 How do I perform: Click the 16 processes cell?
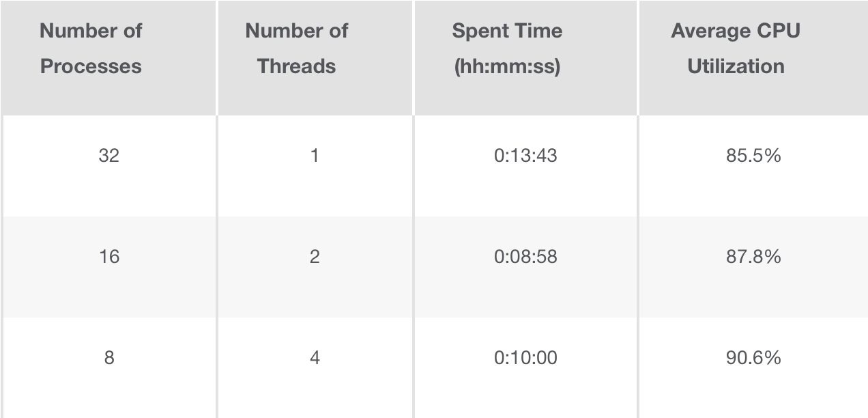[x=108, y=257]
